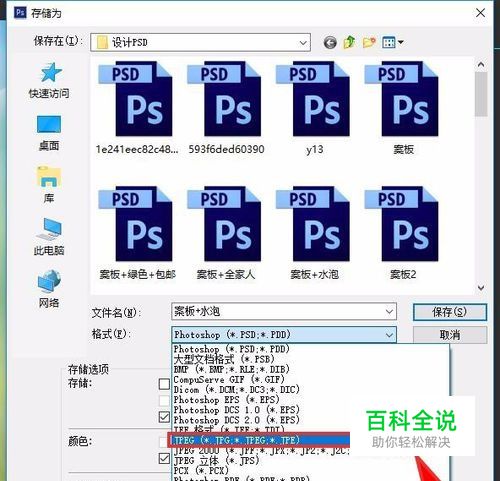
Task: Tick the unchecked box beside the 存储: label
Action: [x=164, y=384]
